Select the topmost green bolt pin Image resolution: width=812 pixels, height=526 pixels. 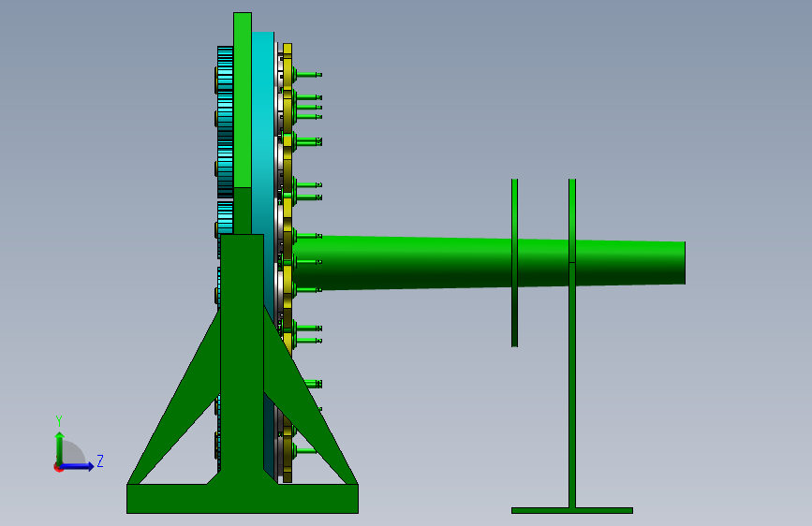[306, 75]
